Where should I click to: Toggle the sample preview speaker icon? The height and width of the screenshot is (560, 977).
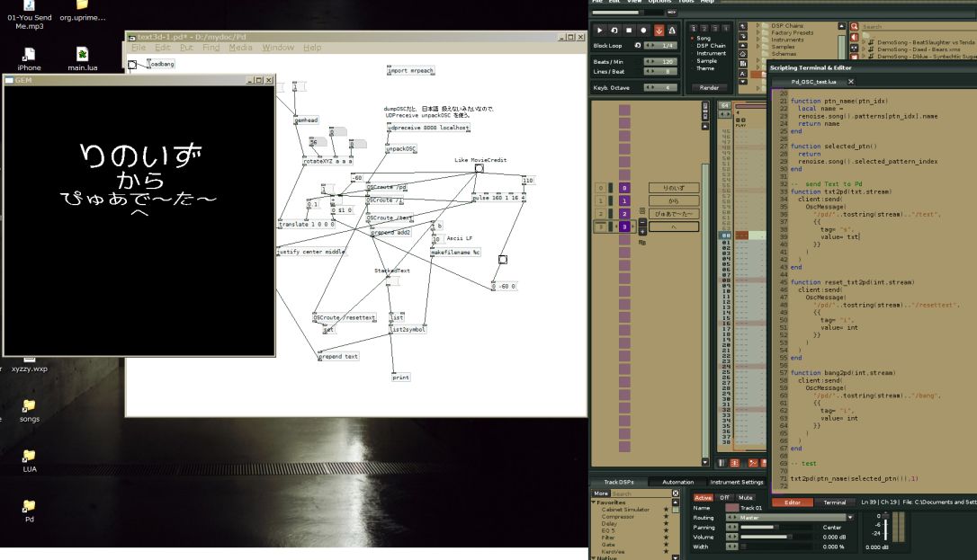(x=855, y=38)
